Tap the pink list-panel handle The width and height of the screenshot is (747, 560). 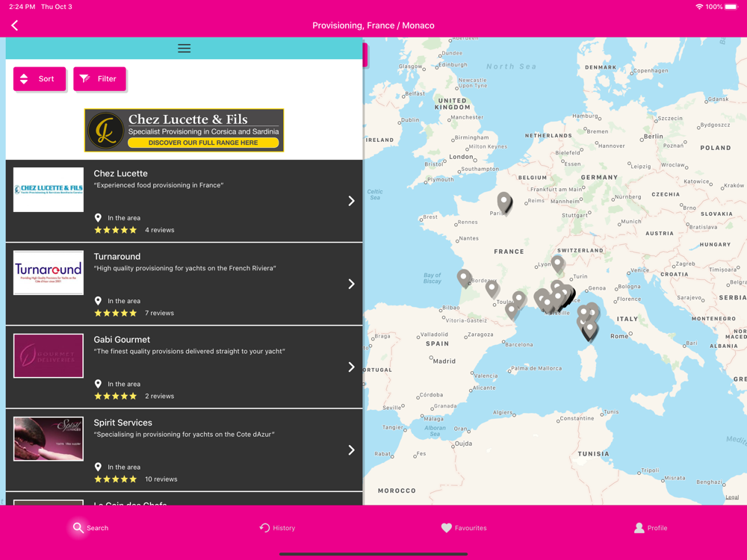click(x=365, y=55)
